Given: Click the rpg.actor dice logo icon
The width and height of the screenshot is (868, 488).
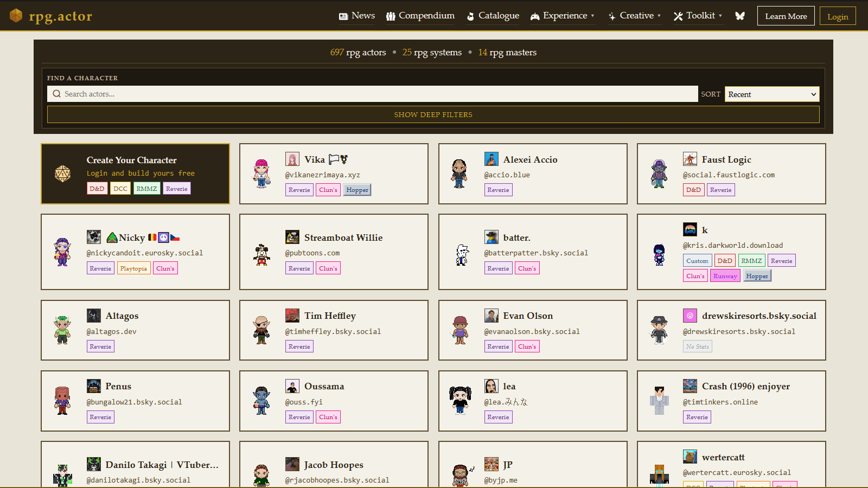Looking at the screenshot, I should pyautogui.click(x=16, y=16).
